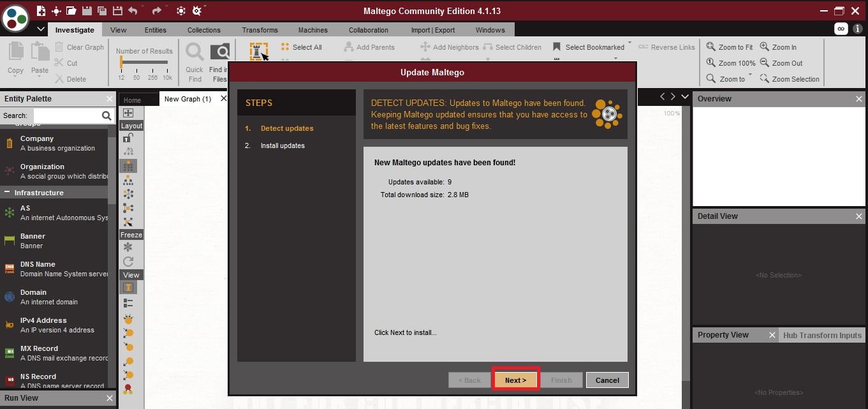Click the info icon at top right
This screenshot has height=409, width=868.
point(858,29)
